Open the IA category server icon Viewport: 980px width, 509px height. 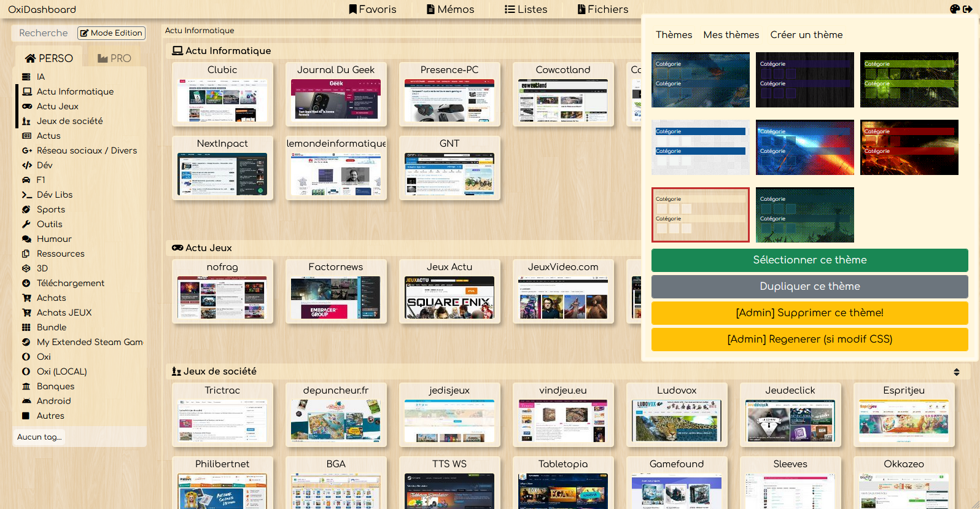pos(26,77)
